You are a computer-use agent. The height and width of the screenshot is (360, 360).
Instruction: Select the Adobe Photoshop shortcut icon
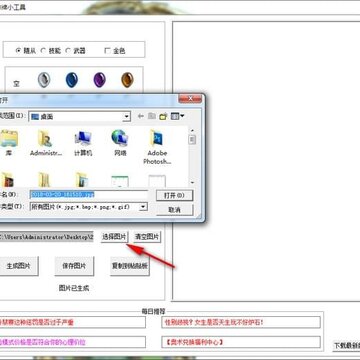(x=157, y=147)
